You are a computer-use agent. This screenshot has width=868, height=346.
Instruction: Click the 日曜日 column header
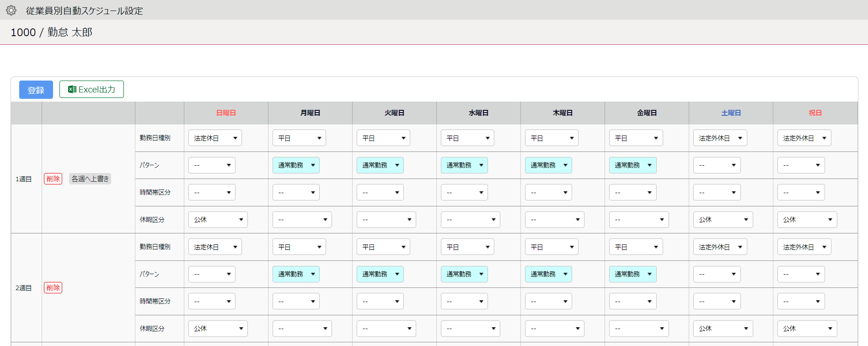point(226,113)
